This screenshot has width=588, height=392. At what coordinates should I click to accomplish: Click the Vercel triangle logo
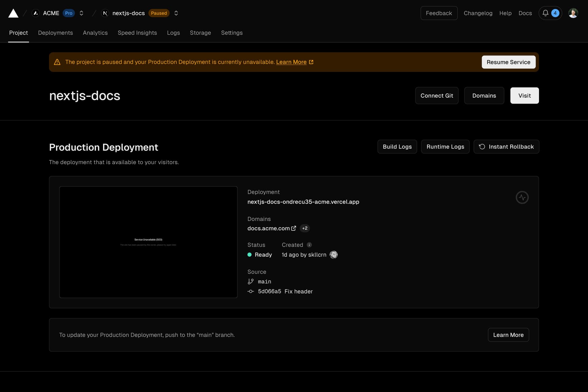tap(13, 13)
